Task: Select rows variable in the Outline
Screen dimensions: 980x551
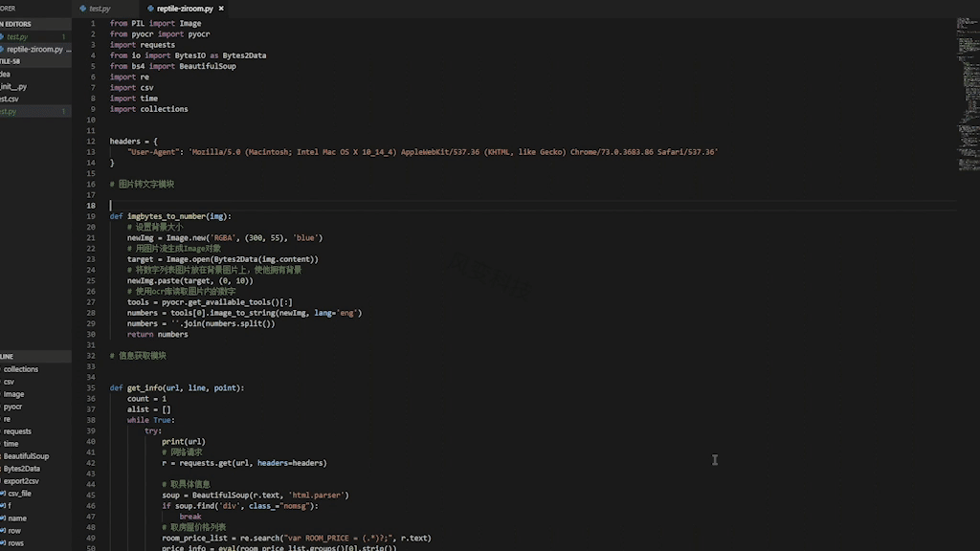Action: pos(15,543)
